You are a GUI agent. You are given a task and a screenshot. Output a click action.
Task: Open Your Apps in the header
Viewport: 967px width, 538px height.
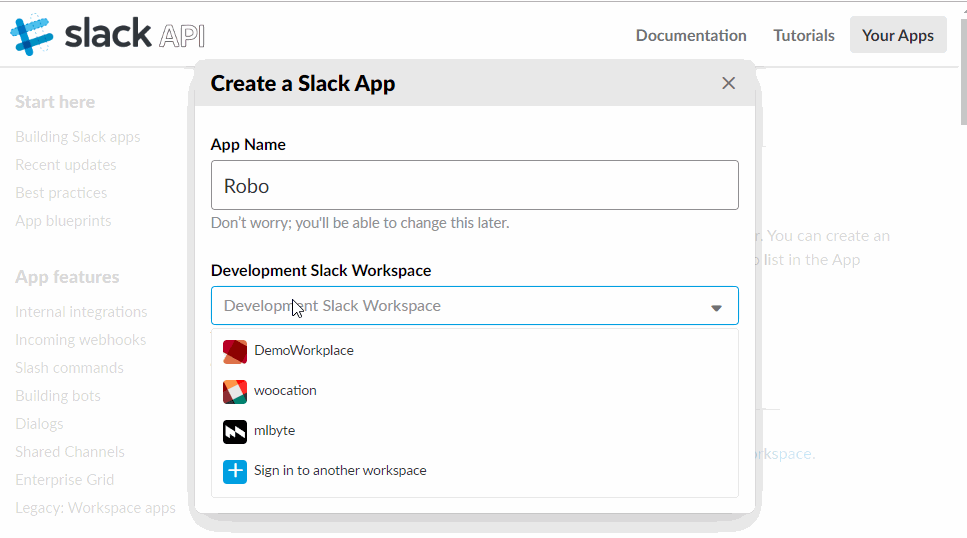pos(897,35)
